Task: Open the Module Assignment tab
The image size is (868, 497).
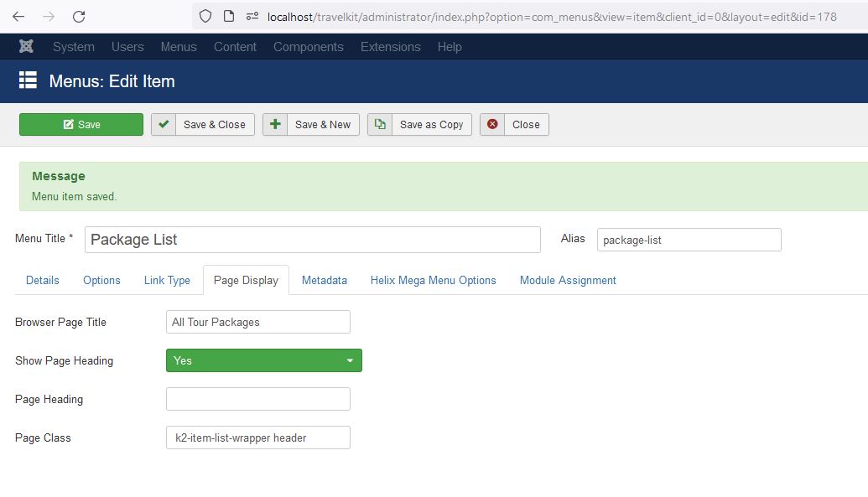Action: [x=568, y=281]
